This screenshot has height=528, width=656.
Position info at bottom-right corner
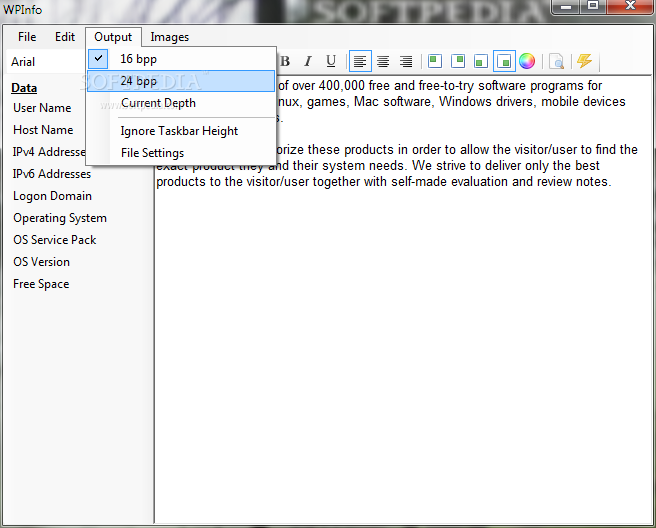504,61
